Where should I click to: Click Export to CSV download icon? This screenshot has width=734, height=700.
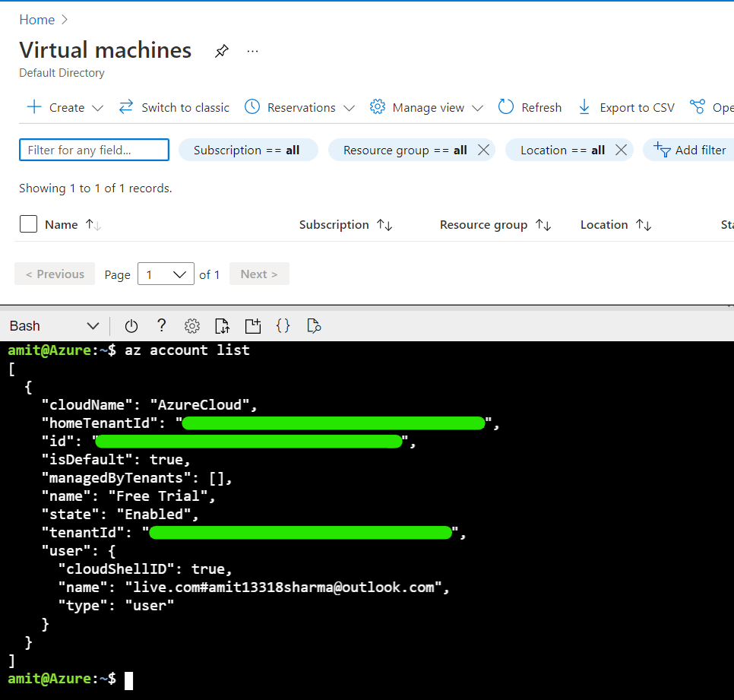click(584, 106)
